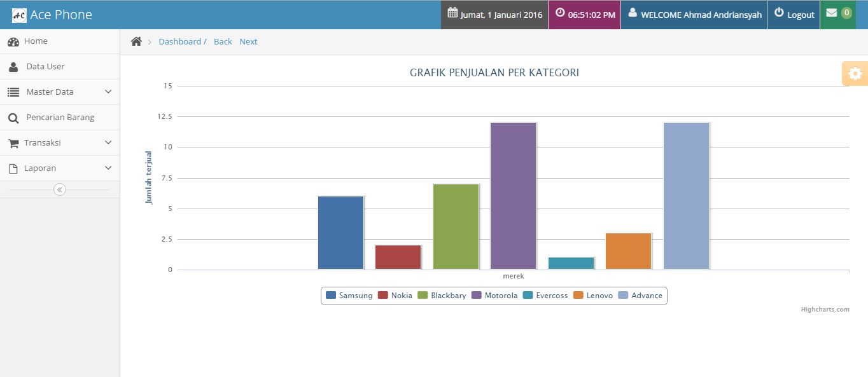Click the Back link
The image size is (868, 377).
[x=223, y=41]
